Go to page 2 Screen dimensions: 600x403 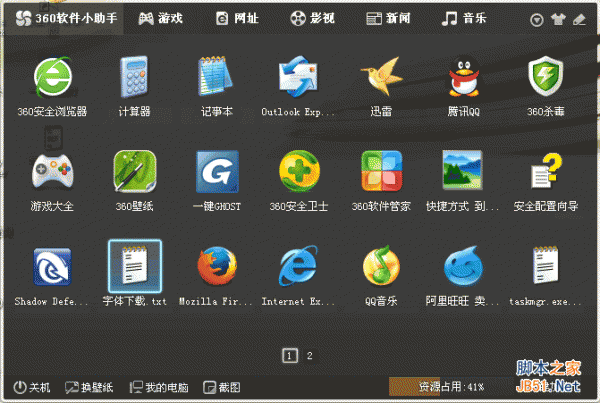pos(310,356)
